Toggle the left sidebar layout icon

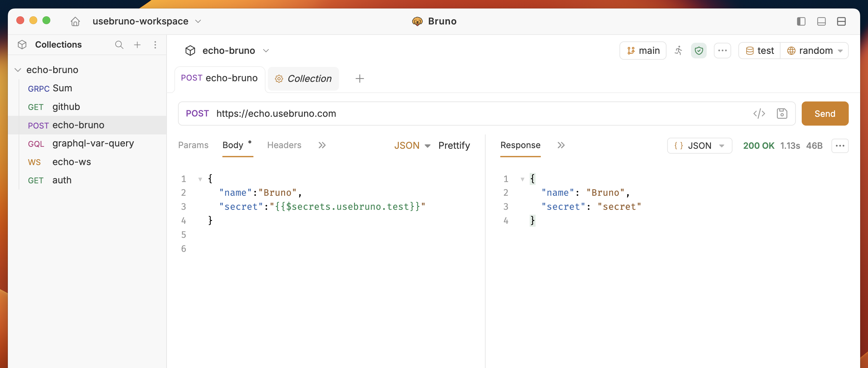coord(801,21)
